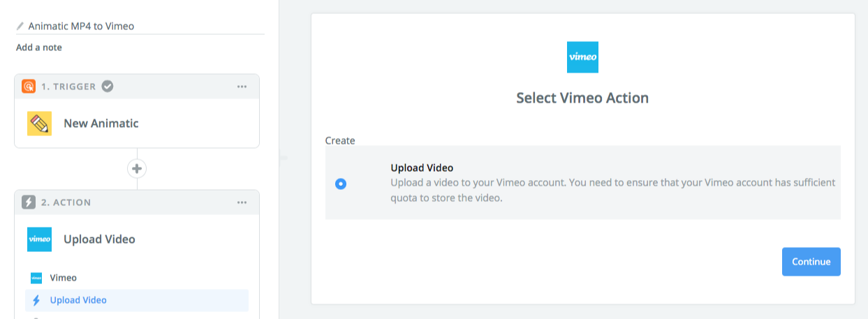Edit the Zap name Animatic MP4 to Vimeo
This screenshot has height=319, width=868.
[81, 26]
